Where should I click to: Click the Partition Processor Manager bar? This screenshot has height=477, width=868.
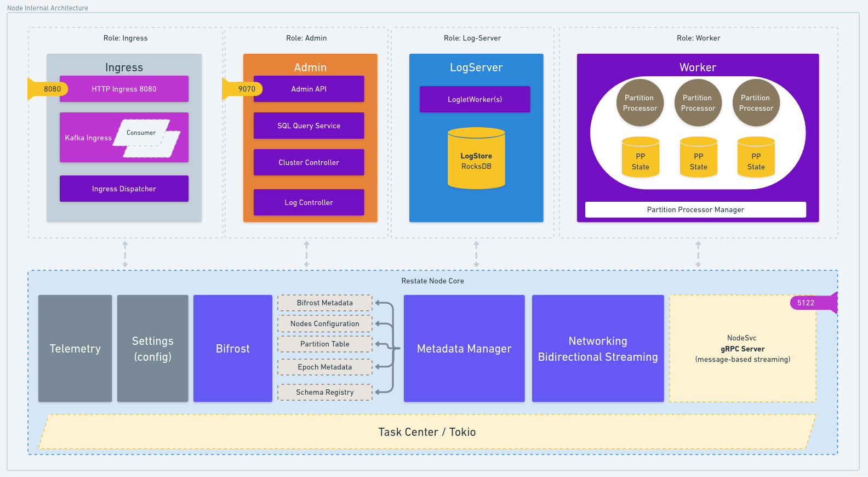click(695, 209)
